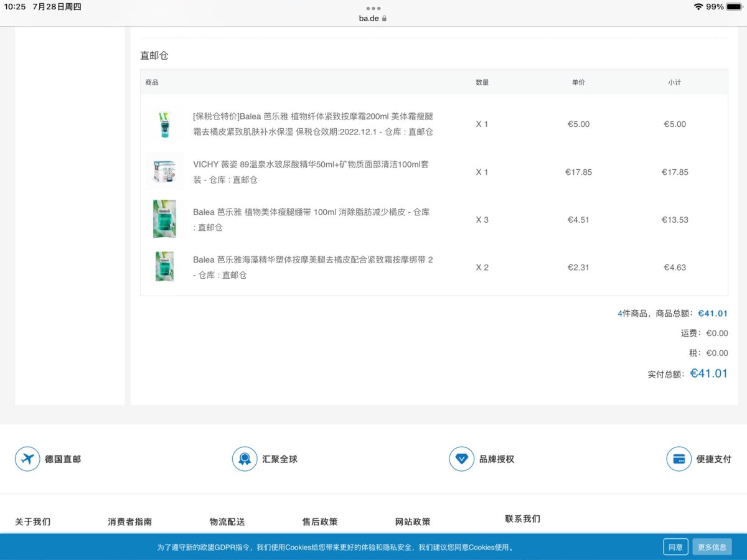Image resolution: width=747 pixels, height=560 pixels.
Task: Select the €13.53 subtotal
Action: click(675, 220)
